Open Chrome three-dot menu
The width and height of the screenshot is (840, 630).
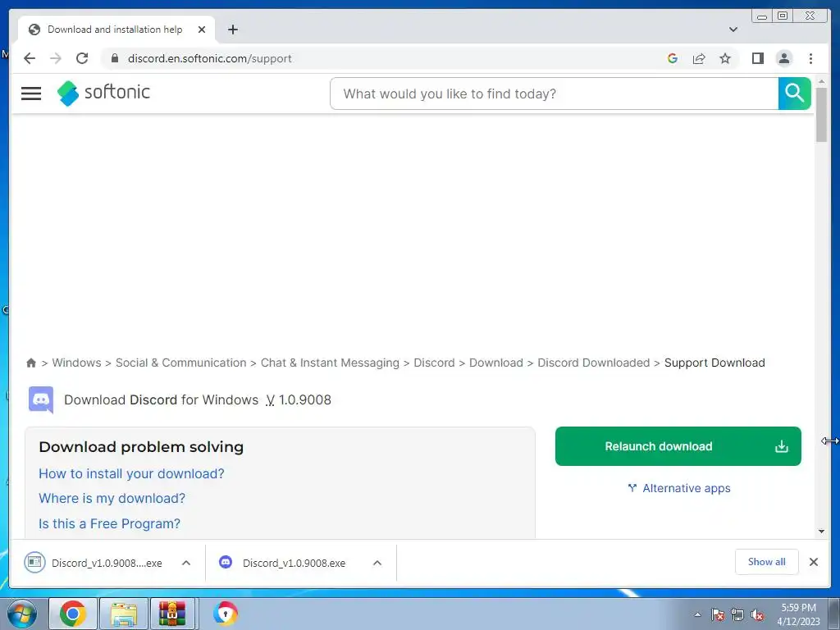tap(811, 58)
